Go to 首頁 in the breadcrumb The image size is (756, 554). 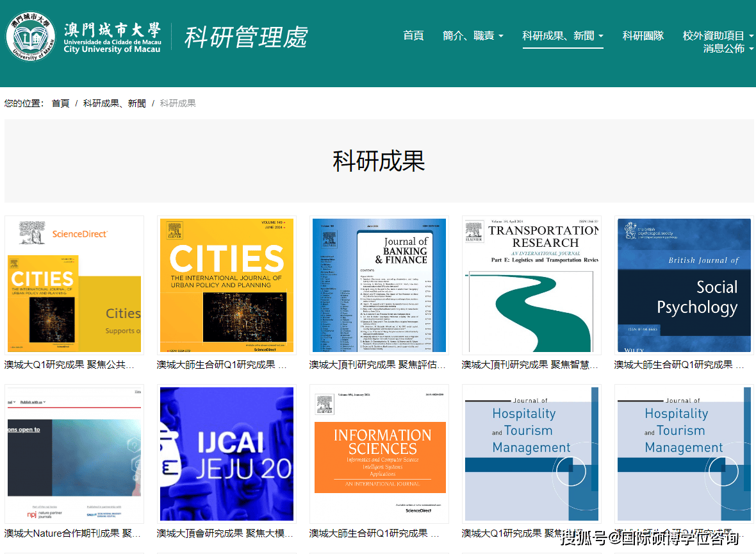pos(61,103)
